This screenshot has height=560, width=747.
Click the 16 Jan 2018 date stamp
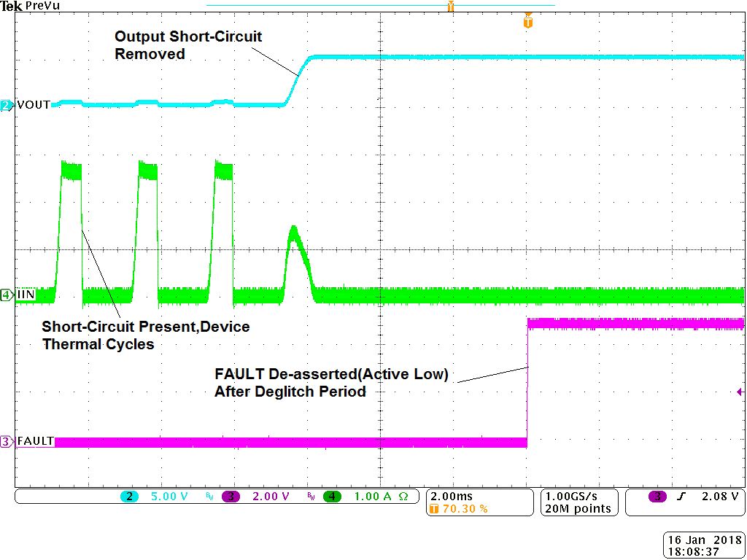703,540
